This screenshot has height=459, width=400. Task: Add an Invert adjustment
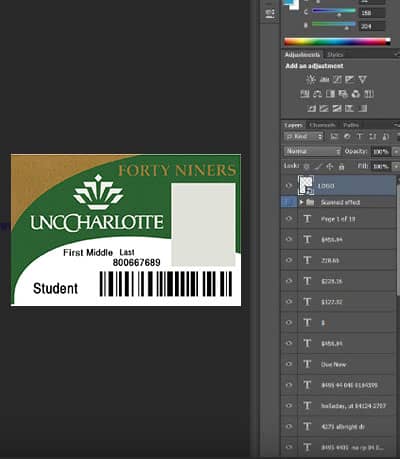point(311,108)
